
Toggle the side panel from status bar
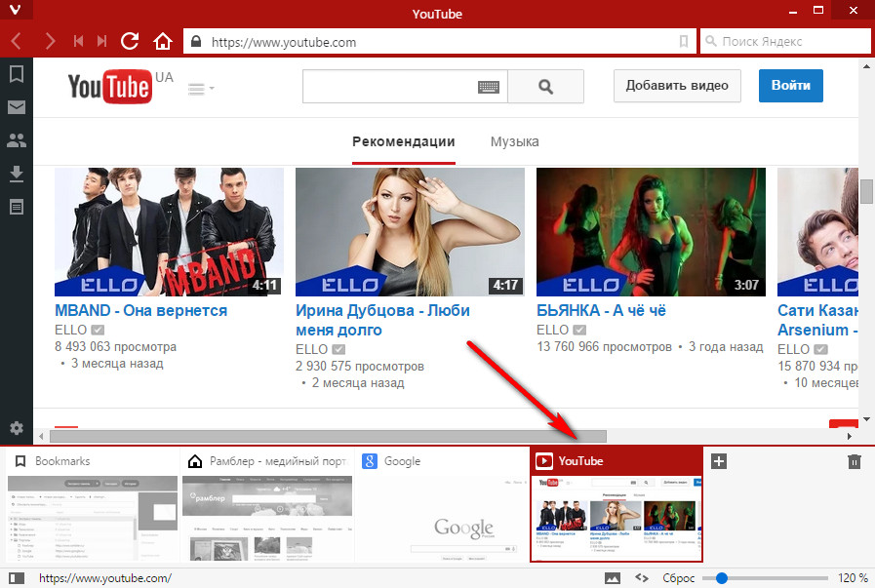[17, 578]
